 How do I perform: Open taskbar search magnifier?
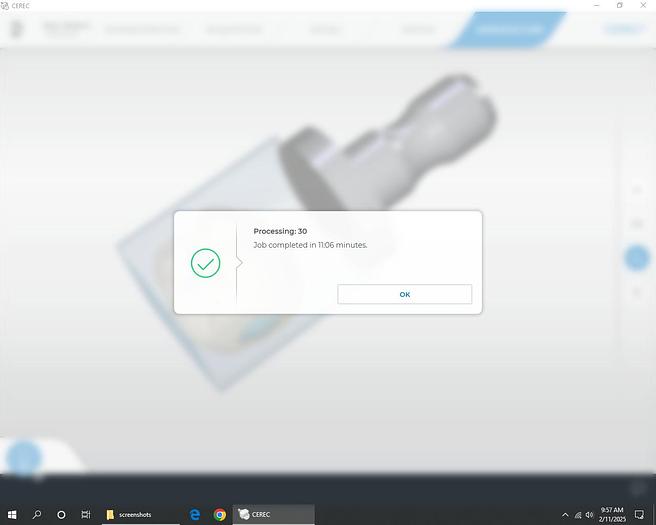(37, 515)
